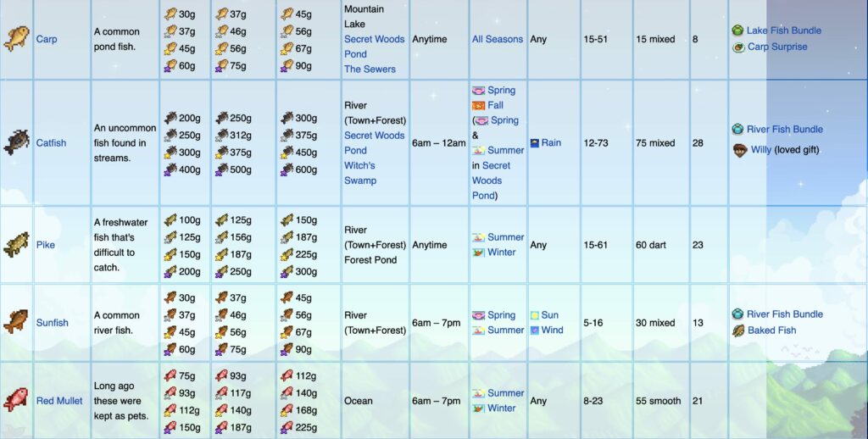Click the Wind weather icon for Sunfish

point(535,331)
